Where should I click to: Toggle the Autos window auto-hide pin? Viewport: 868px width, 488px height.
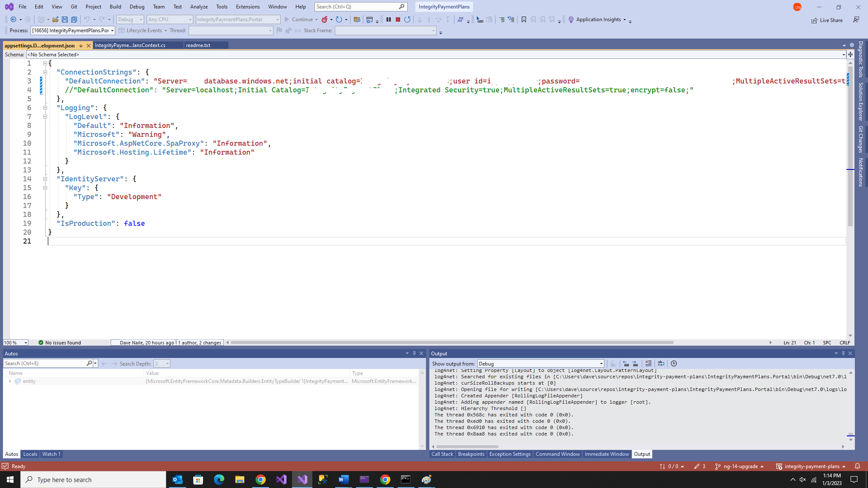pyautogui.click(x=414, y=353)
